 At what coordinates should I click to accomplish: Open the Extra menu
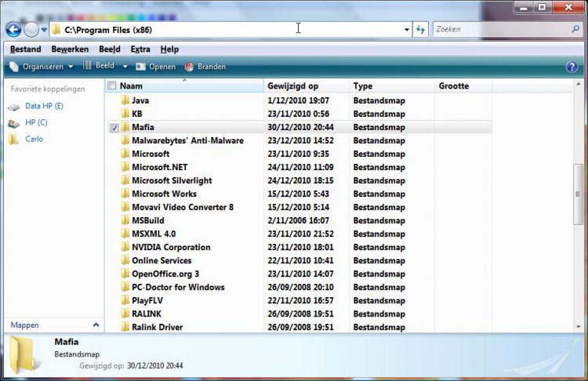(x=140, y=49)
